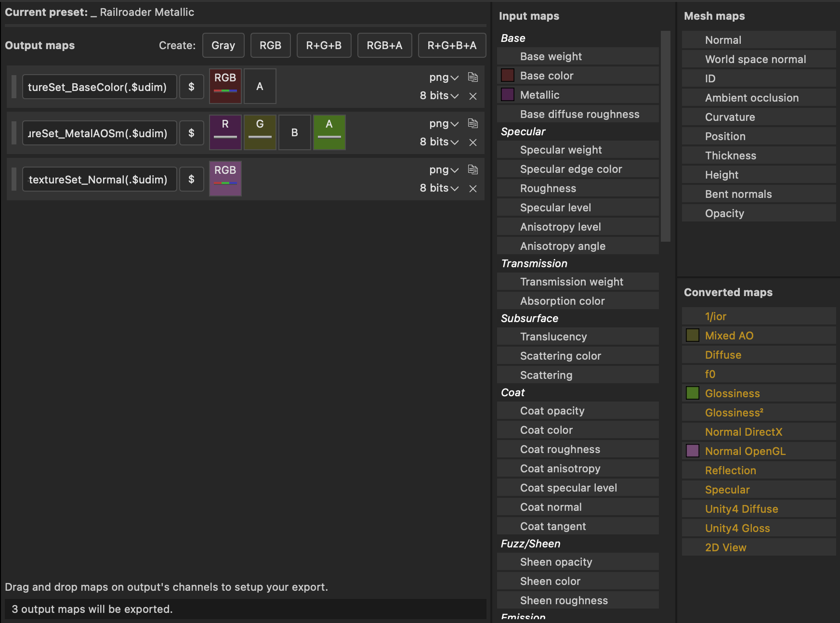Screen dimensions: 840x623
Task: Open the 8 bits depth dropdown for Normal
Action: [439, 188]
